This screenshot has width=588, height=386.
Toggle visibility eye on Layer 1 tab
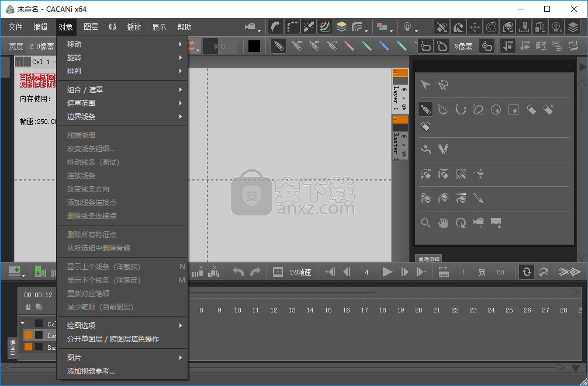click(404, 89)
